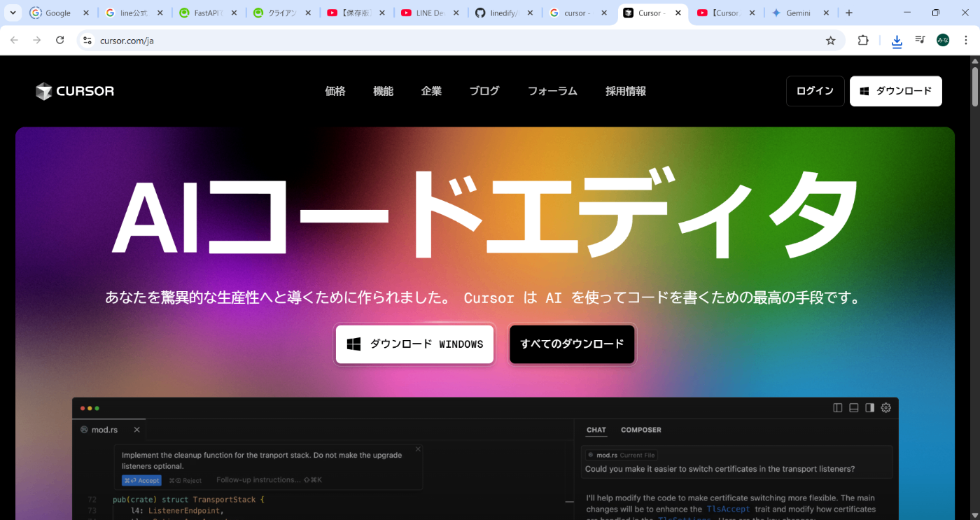980x520 pixels.
Task: Switch to the line公式 tab
Action: pos(133,13)
